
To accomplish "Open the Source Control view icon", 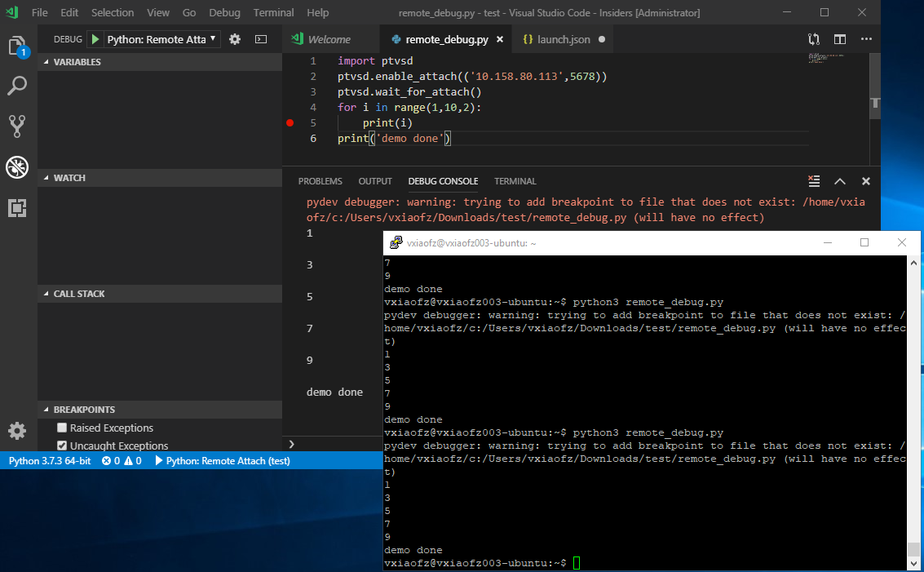I will click(17, 126).
